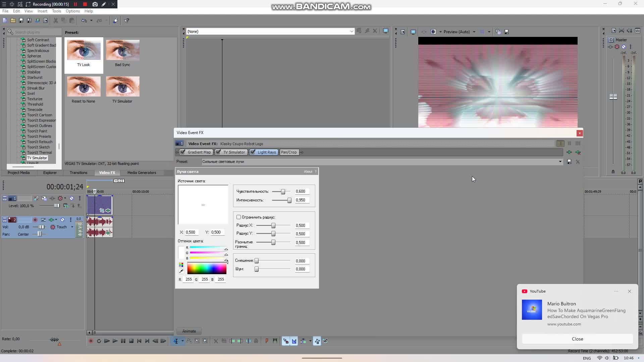644x362 pixels.
Task: Uncheck the Gradient Map effect checkbox
Action: tap(183, 152)
